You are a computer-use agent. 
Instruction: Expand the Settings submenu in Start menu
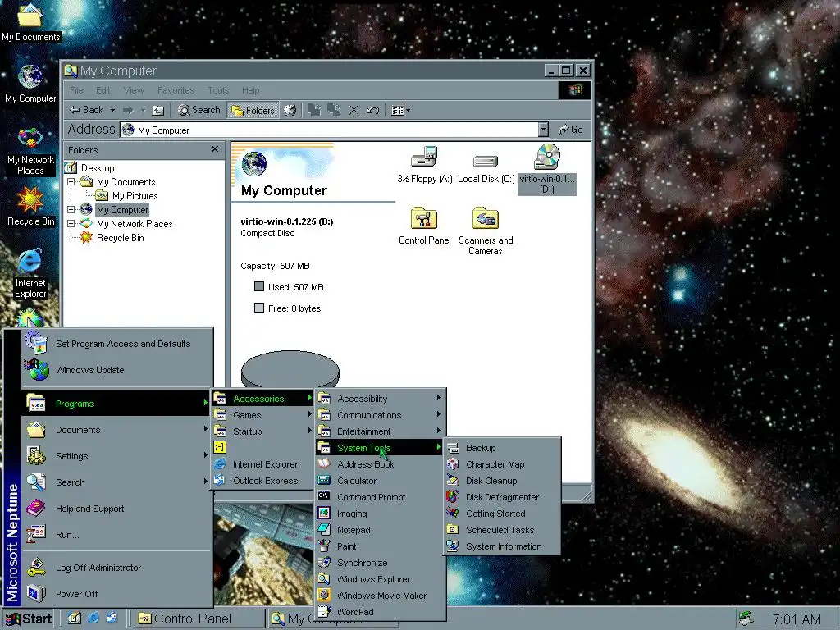pyautogui.click(x=116, y=456)
